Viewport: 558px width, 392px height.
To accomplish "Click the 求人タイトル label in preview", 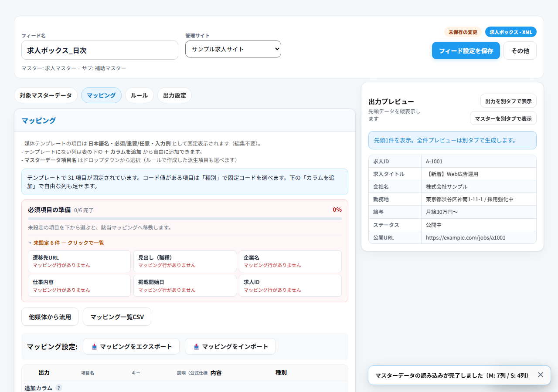I will (389, 174).
